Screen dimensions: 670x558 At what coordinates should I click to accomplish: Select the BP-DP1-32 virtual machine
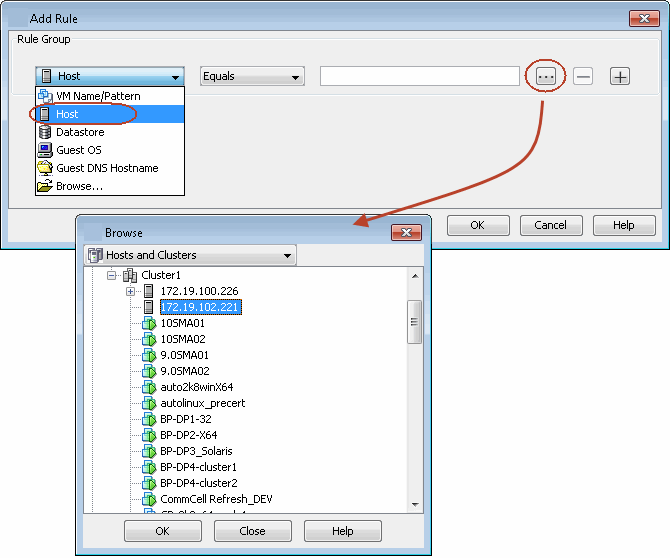[186, 419]
